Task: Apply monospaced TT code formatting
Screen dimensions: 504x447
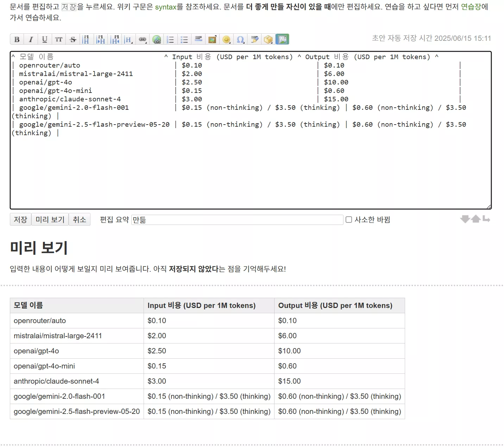Action: point(59,39)
